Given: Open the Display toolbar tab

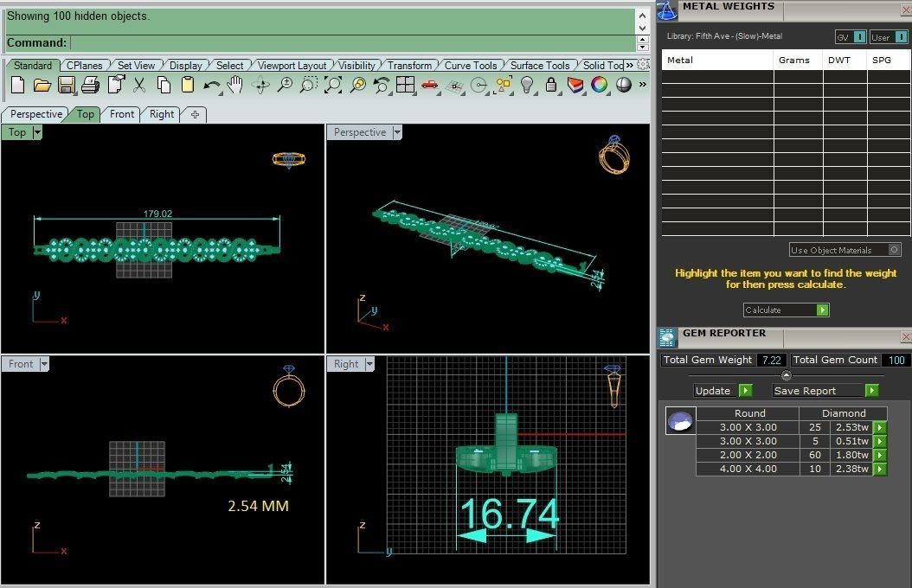Looking at the screenshot, I should [x=185, y=66].
